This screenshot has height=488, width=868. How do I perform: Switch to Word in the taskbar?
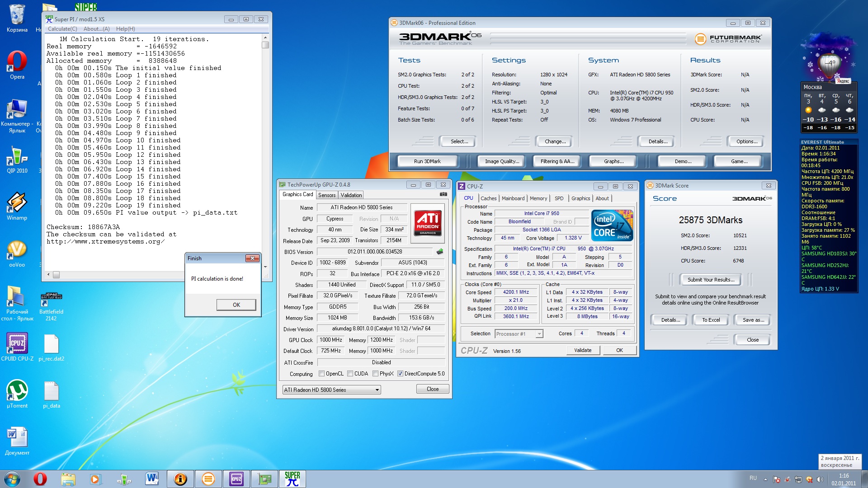point(152,479)
